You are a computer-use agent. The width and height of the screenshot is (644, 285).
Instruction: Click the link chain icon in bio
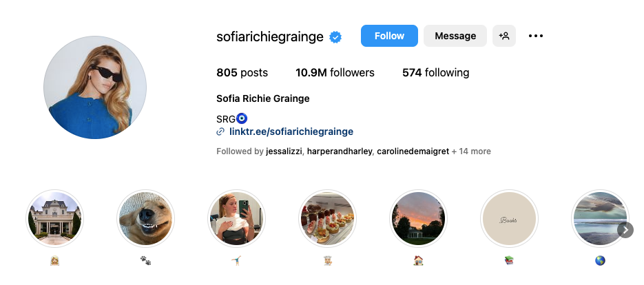coord(220,131)
